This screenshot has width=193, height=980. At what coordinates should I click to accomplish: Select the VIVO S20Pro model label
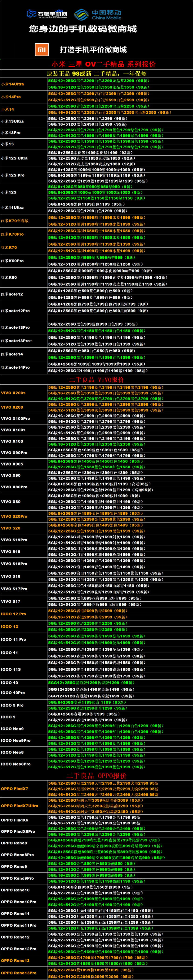(x=14, y=516)
